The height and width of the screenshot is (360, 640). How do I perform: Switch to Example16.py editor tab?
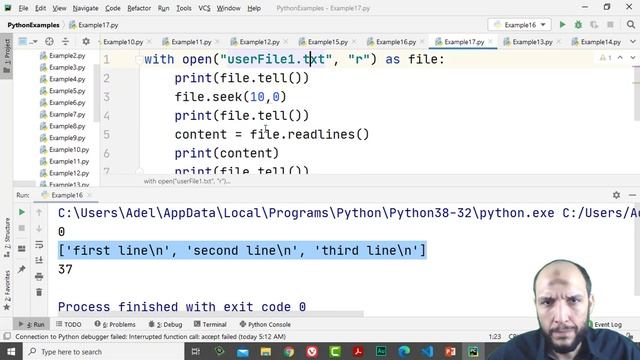coord(395,42)
